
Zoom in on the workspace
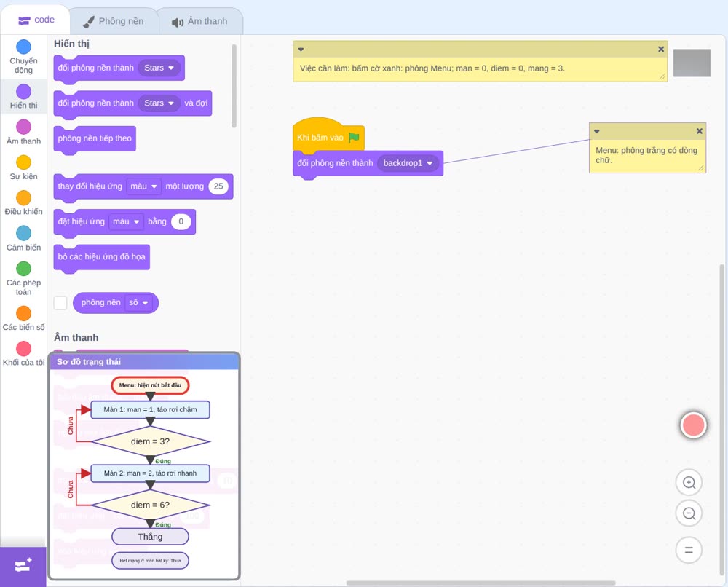click(x=689, y=483)
